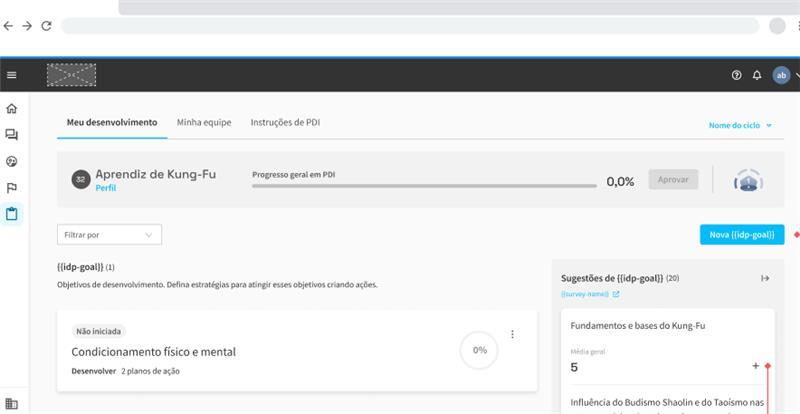Image resolution: width=800 pixels, height=414 pixels.
Task: Open the chat bubbles sidebar icon
Action: tap(12, 135)
